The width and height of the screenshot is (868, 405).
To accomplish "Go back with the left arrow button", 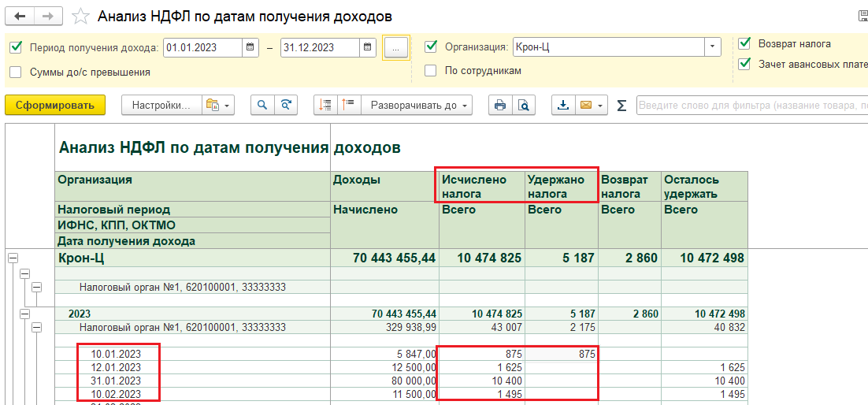I will pyautogui.click(x=20, y=16).
